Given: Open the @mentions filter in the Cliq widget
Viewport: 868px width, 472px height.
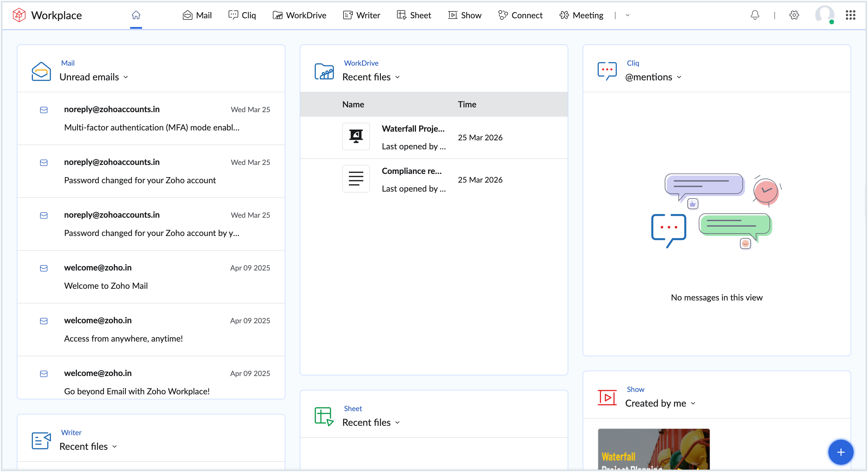Looking at the screenshot, I should click(x=653, y=77).
